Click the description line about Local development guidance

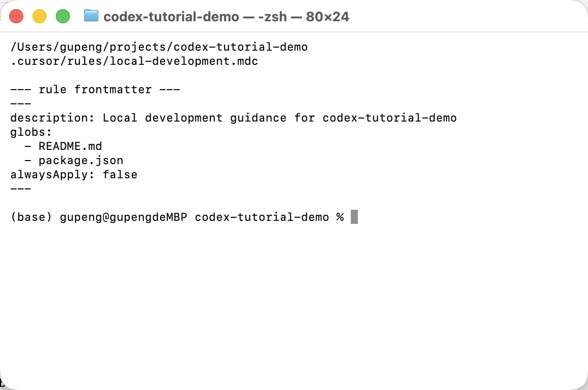(233, 118)
